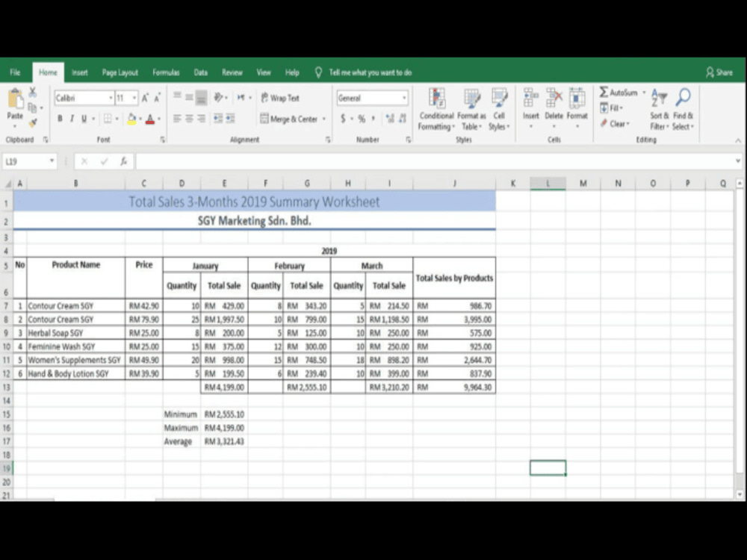Set Middle Align for cell text
The height and width of the screenshot is (560, 747).
pos(189,97)
